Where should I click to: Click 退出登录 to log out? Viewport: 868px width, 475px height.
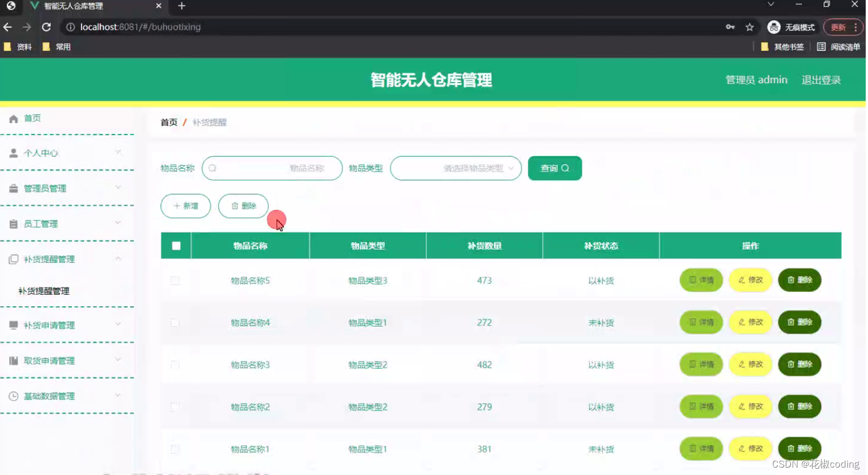coord(821,80)
